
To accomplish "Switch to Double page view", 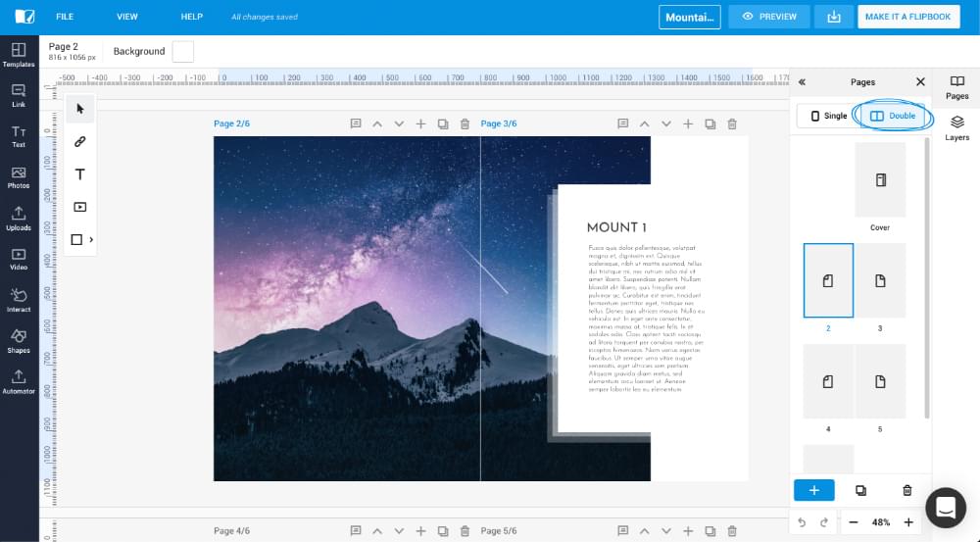I will coord(893,116).
